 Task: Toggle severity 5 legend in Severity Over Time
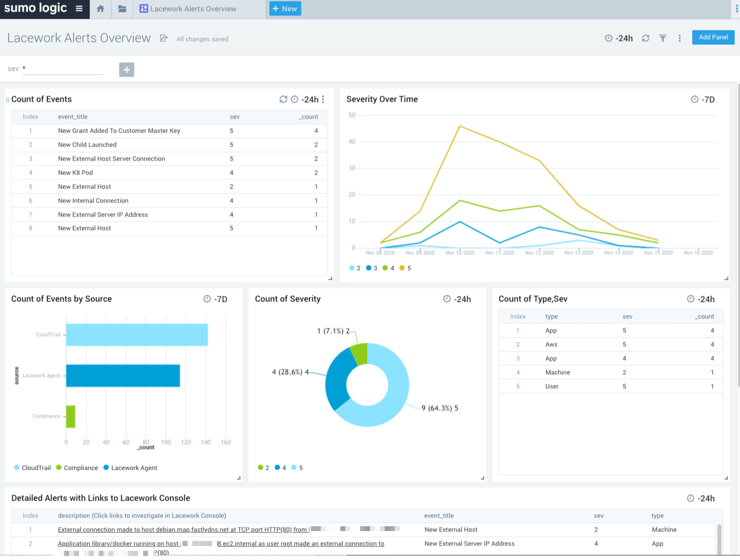405,268
